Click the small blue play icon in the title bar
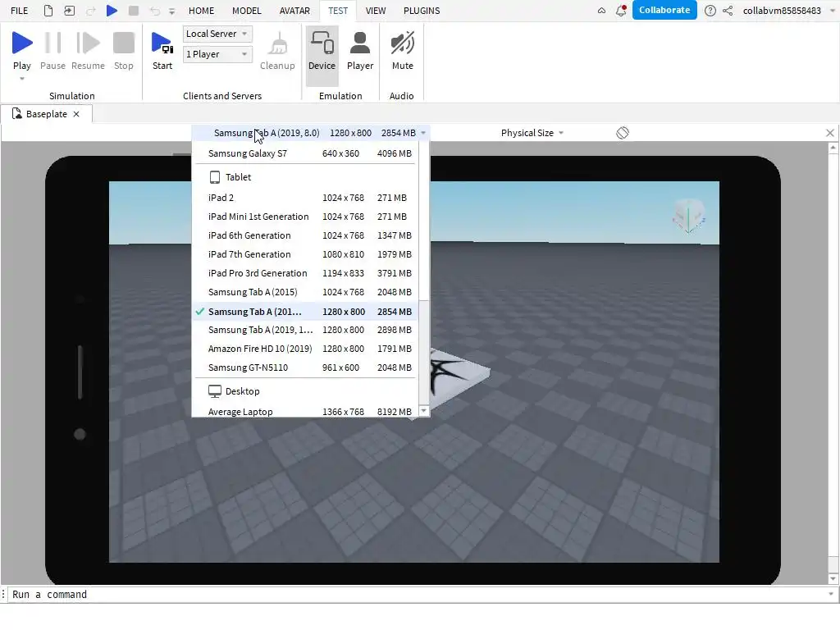 tap(112, 10)
